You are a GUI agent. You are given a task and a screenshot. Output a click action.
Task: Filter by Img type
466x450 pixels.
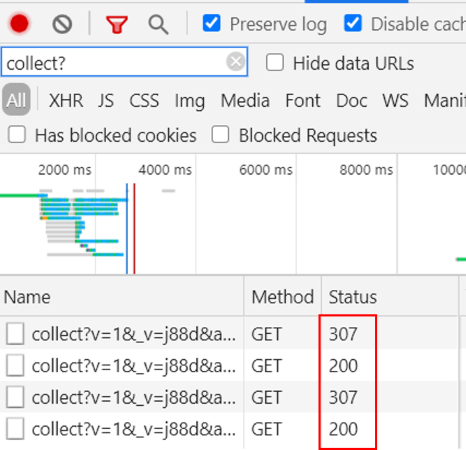tap(190, 101)
